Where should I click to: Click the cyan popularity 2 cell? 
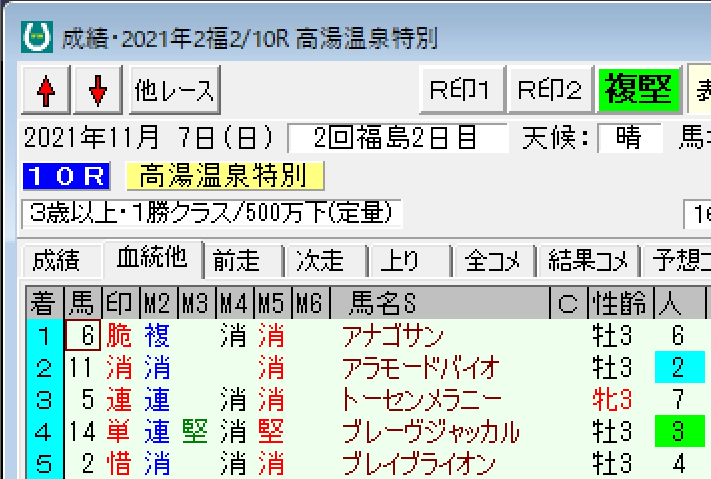(680, 367)
